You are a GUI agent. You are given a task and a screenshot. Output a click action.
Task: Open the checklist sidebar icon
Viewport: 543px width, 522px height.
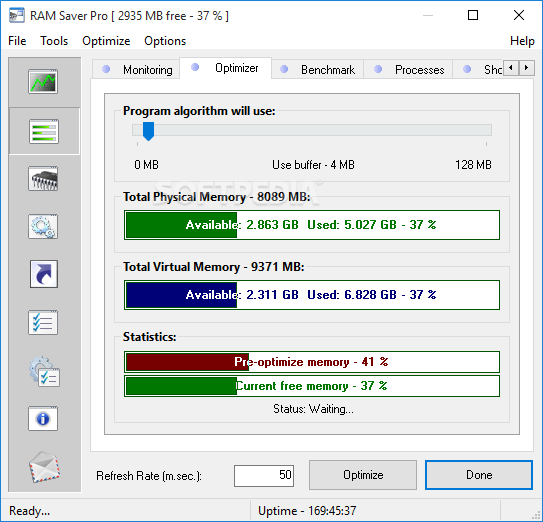click(x=43, y=322)
